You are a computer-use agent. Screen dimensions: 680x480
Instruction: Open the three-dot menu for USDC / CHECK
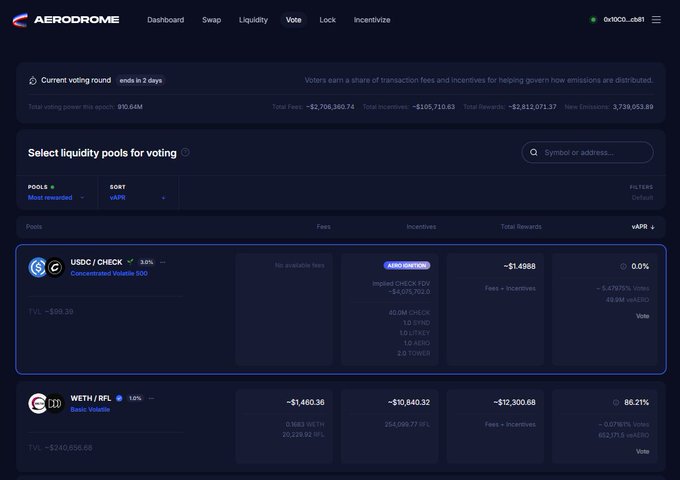(x=163, y=262)
